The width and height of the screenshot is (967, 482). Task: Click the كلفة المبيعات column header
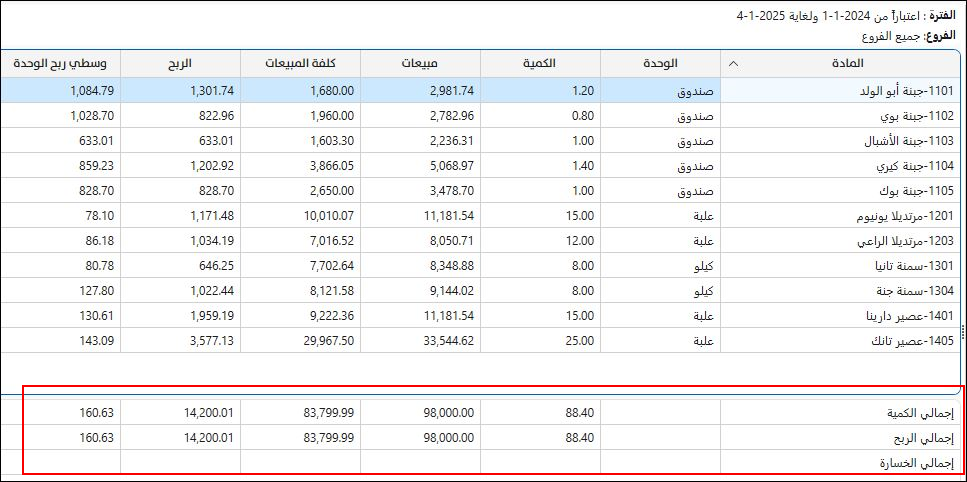tap(301, 63)
